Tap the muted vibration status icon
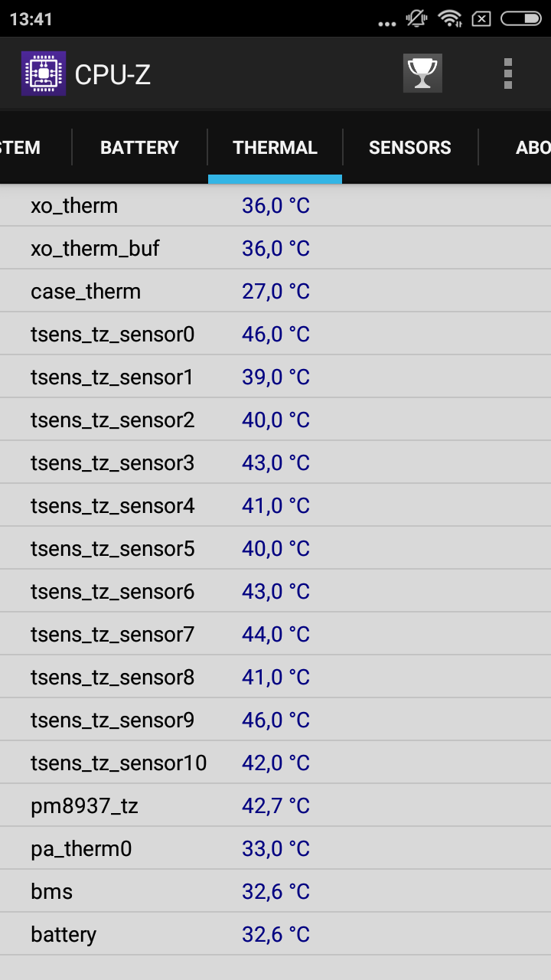The image size is (551, 980). (x=416, y=18)
